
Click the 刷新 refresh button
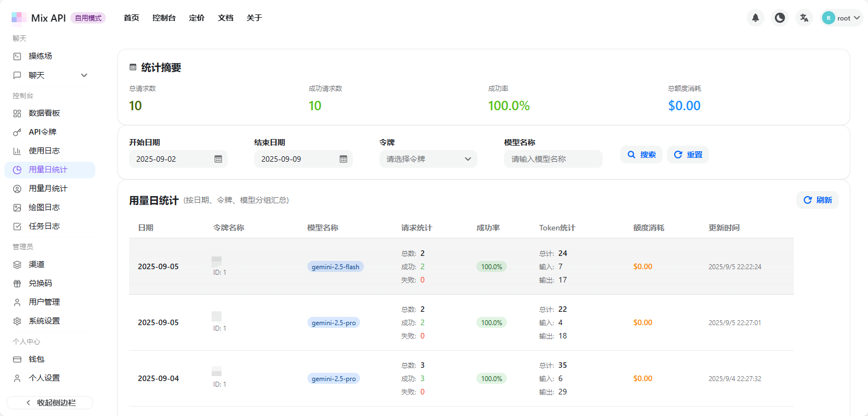point(817,200)
